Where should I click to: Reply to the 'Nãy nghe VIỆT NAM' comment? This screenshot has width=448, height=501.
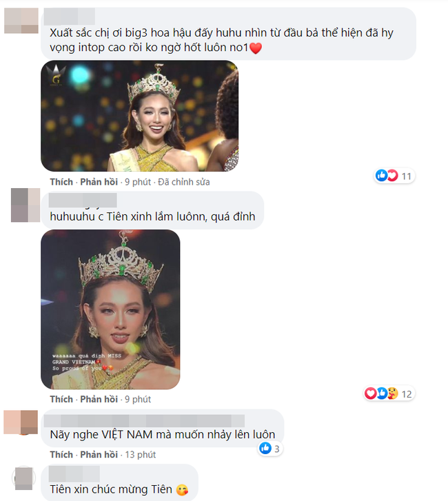(99, 455)
